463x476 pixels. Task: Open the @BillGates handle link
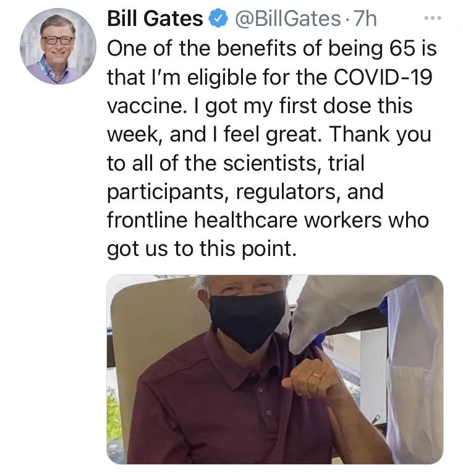click(x=288, y=19)
